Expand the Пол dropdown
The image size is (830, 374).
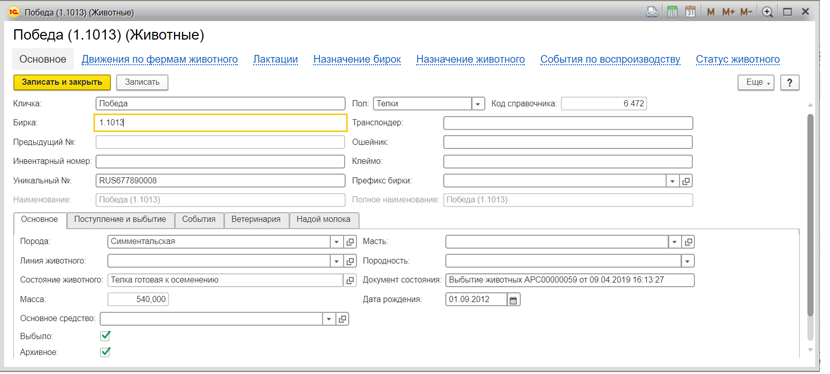pos(478,104)
